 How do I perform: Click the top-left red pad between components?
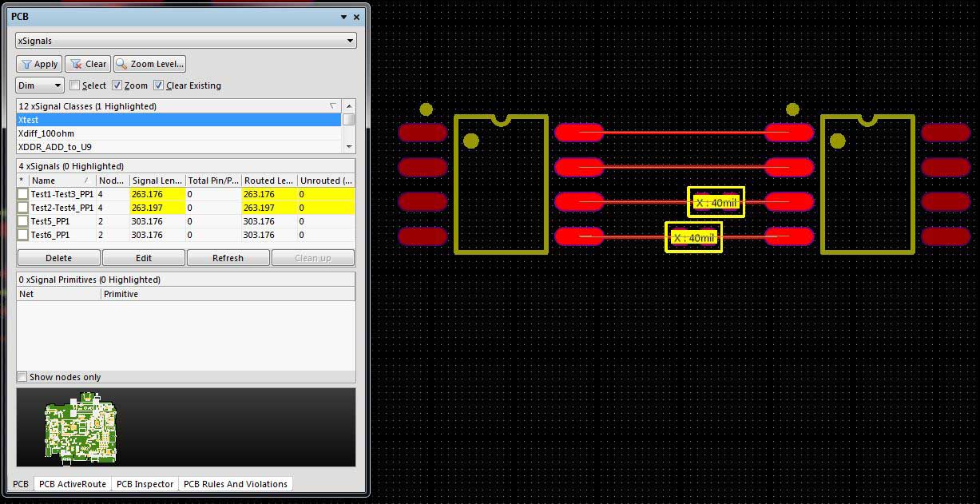(578, 133)
